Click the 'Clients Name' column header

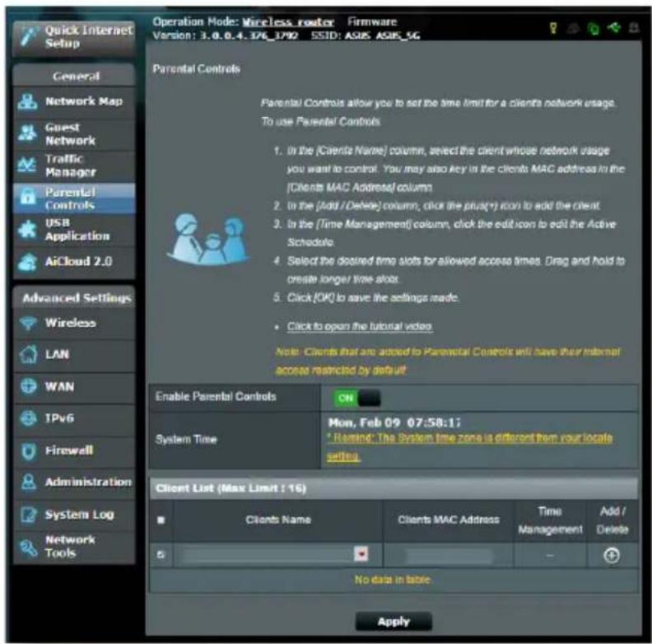pyautogui.click(x=277, y=520)
